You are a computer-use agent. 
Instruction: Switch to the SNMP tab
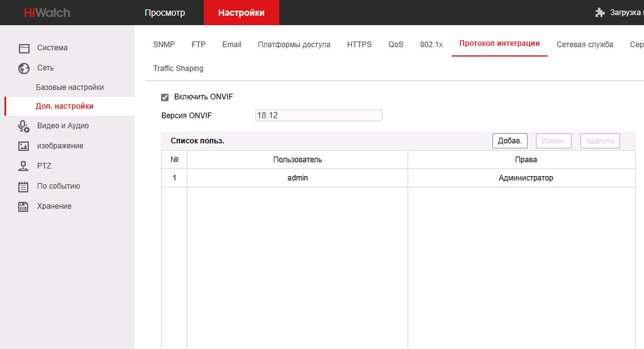pos(164,45)
